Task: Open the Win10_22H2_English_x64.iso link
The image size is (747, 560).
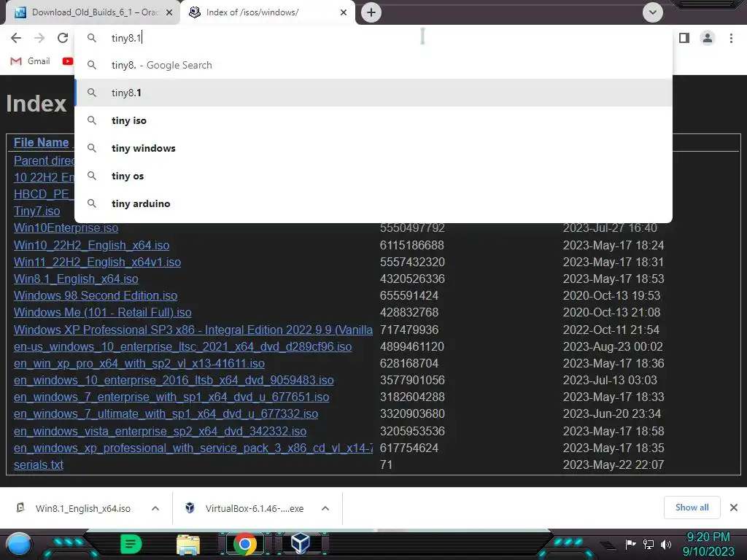Action: point(91,245)
